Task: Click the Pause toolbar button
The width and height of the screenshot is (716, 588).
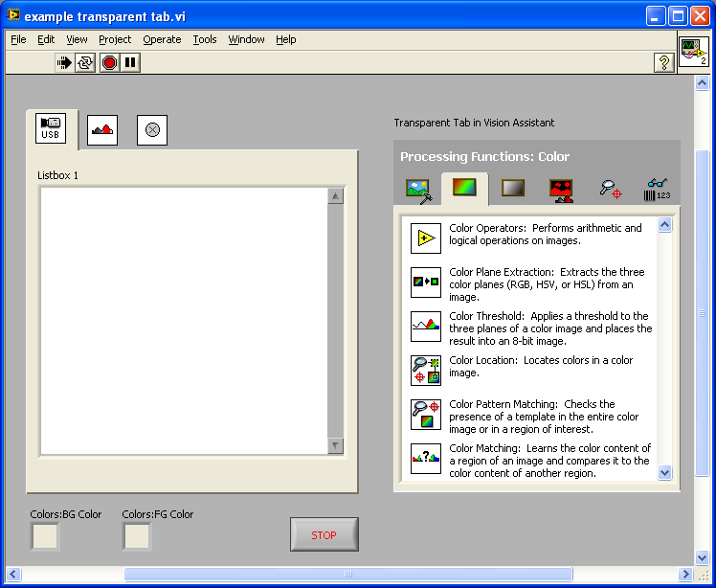Action: [130, 62]
